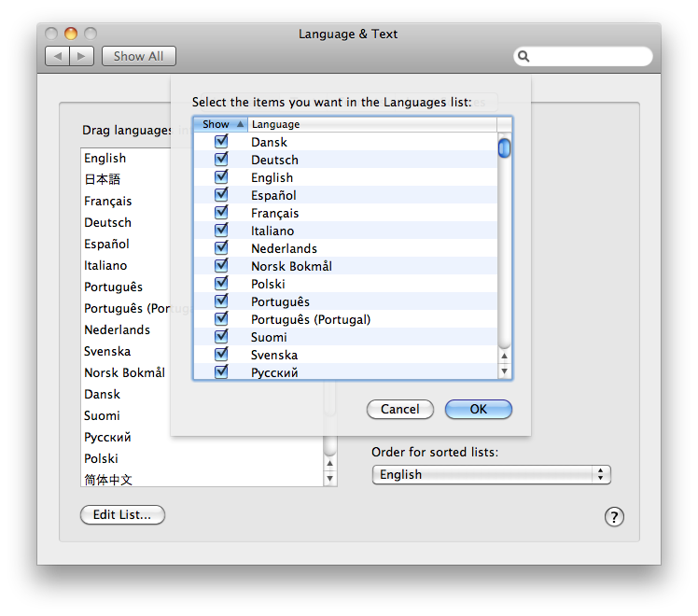
Task: Select 日本語 in the background languages list
Action: [x=103, y=179]
